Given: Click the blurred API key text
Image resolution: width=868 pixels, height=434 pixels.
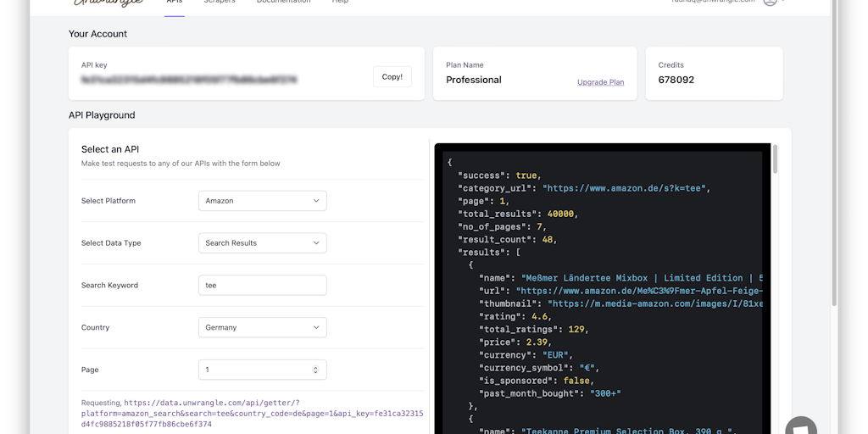Looking at the screenshot, I should click(189, 80).
